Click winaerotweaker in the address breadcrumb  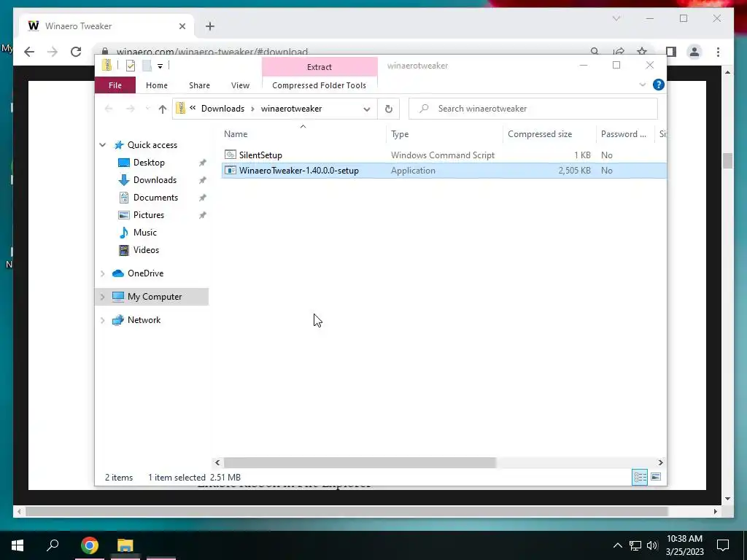tap(291, 109)
